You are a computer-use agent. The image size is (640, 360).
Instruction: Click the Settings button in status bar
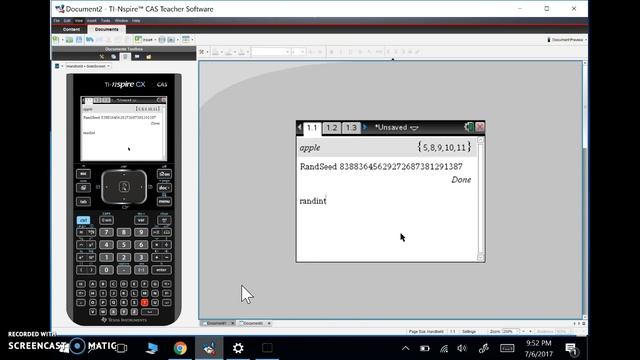click(469, 331)
